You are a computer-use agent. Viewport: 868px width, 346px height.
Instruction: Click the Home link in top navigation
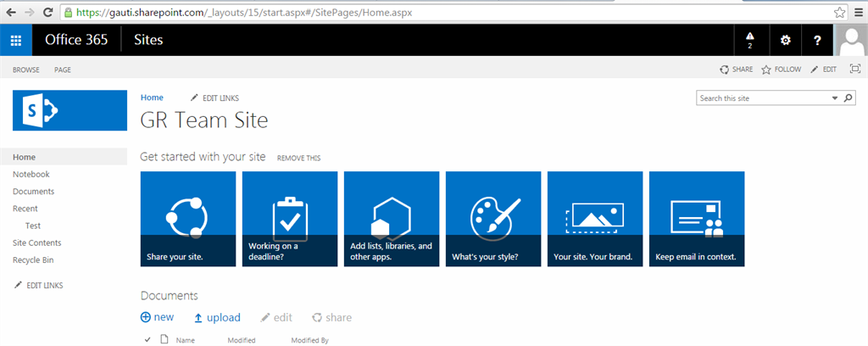[152, 98]
